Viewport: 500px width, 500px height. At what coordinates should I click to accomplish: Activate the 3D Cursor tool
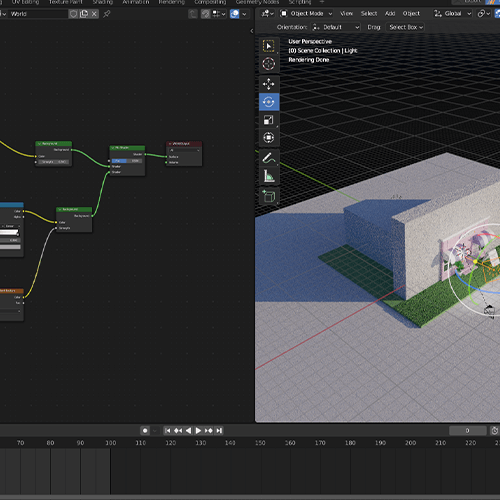(269, 64)
